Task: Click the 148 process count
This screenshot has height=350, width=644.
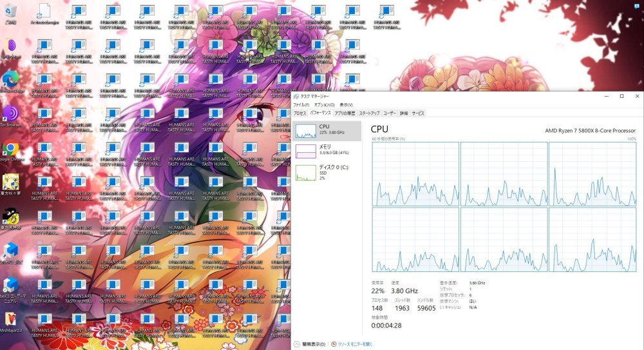Action: click(x=377, y=308)
